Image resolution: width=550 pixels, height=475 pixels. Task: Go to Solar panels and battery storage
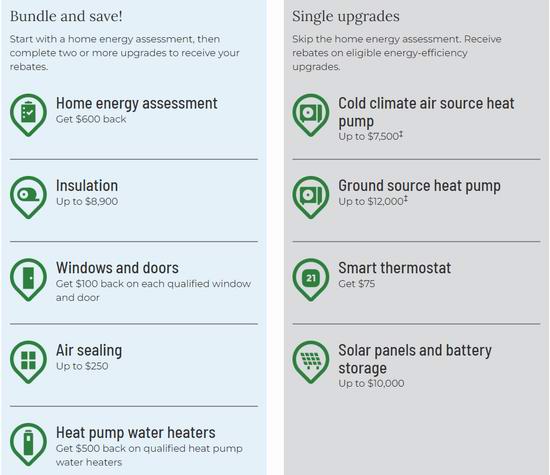click(415, 359)
